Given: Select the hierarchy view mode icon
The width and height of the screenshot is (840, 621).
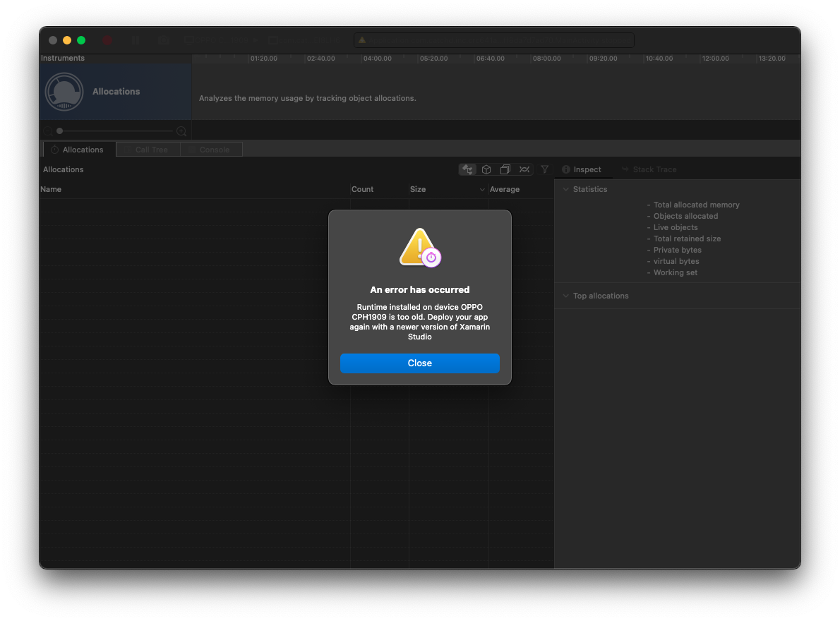Looking at the screenshot, I should click(x=468, y=169).
